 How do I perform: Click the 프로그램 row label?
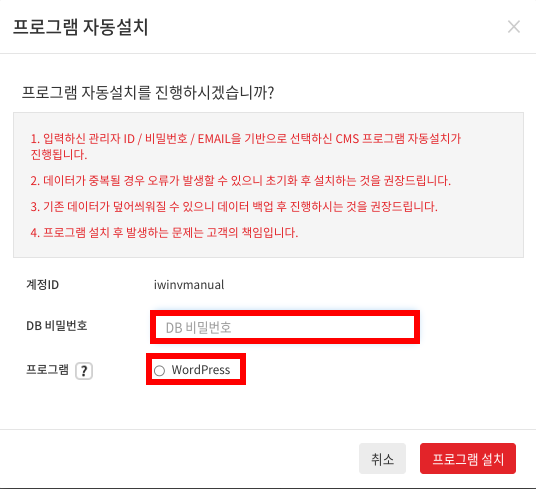tap(48, 370)
